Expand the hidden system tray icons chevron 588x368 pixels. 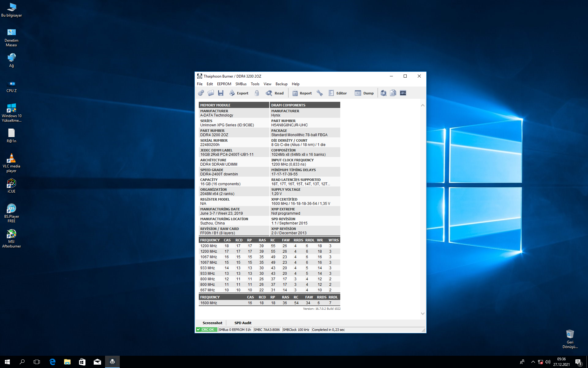click(533, 362)
